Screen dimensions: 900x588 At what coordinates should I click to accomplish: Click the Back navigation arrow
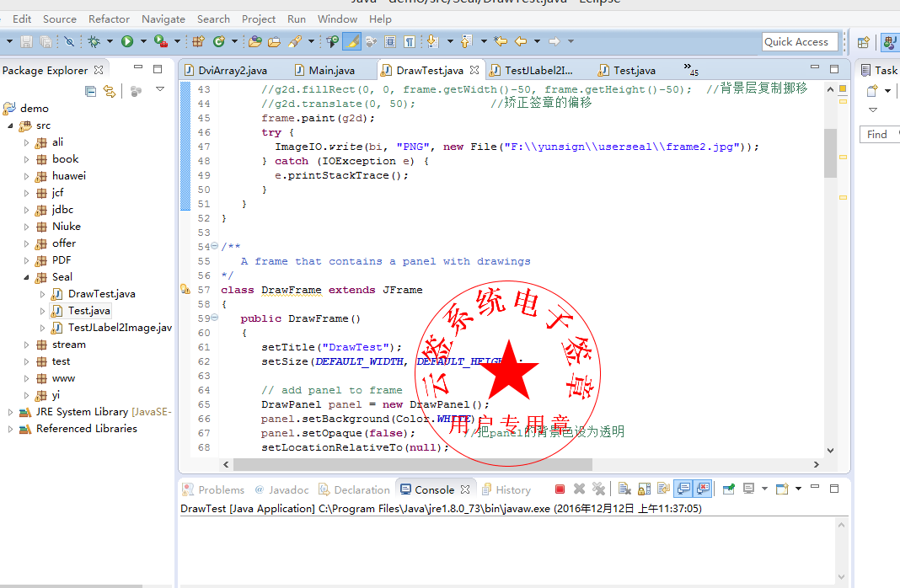pos(521,41)
